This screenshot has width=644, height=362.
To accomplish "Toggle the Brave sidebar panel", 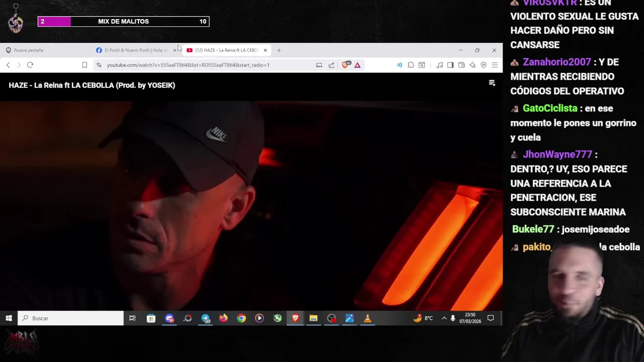I will coord(450,65).
